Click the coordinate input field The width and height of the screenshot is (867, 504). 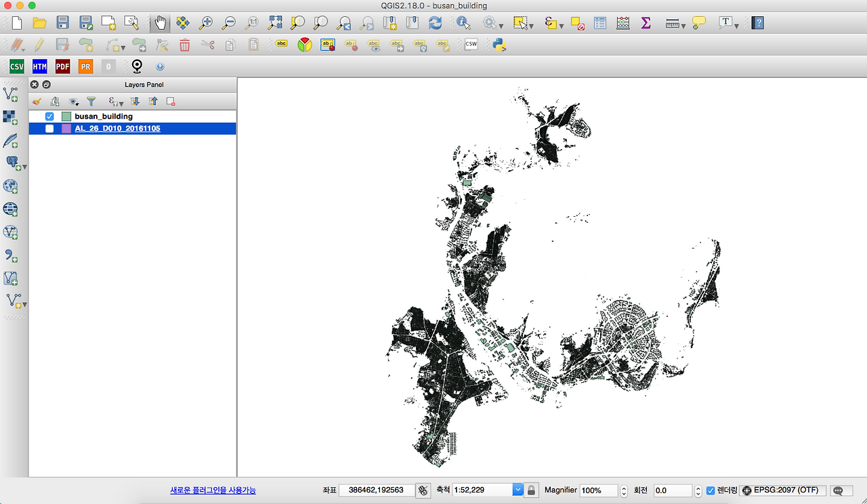376,490
